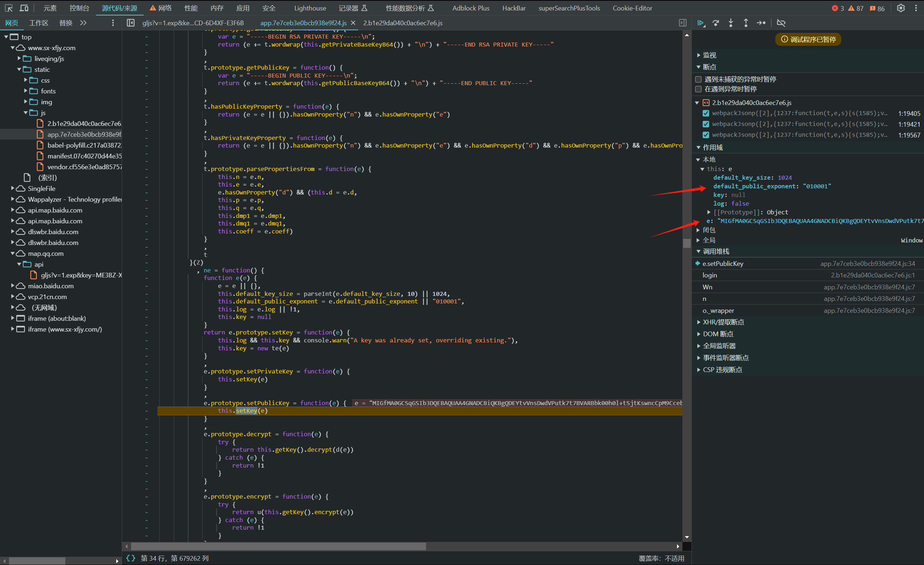
Task: Open the 网络 Network tab
Action: pos(161,8)
